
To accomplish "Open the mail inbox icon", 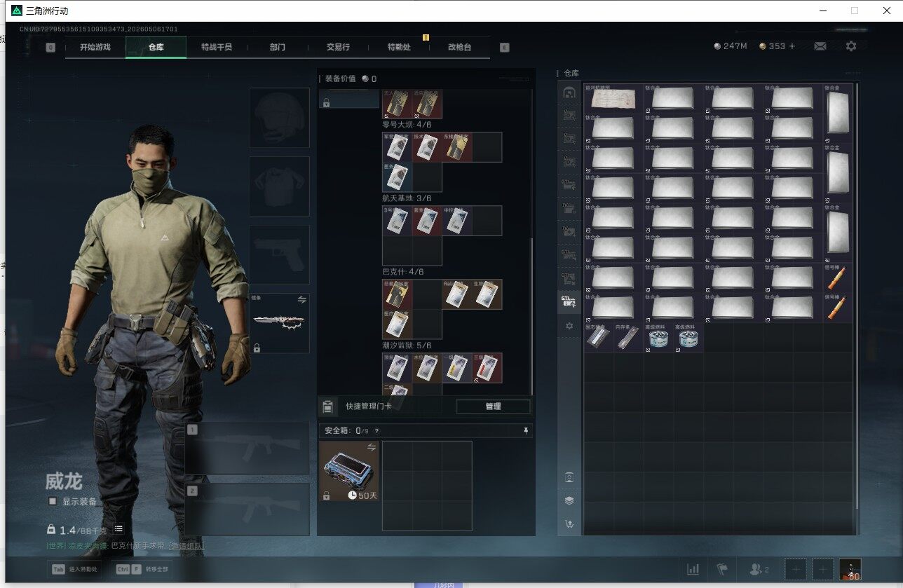I will click(820, 46).
